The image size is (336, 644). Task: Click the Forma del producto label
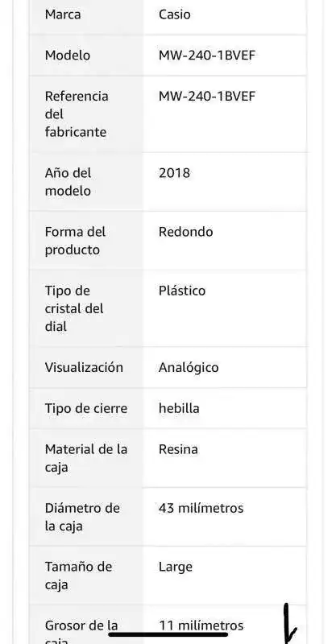coord(75,241)
